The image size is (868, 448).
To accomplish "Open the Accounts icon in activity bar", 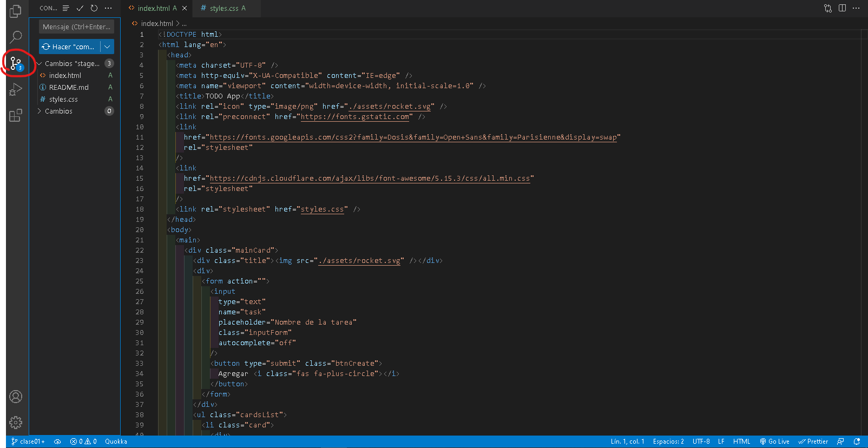I will 16,397.
